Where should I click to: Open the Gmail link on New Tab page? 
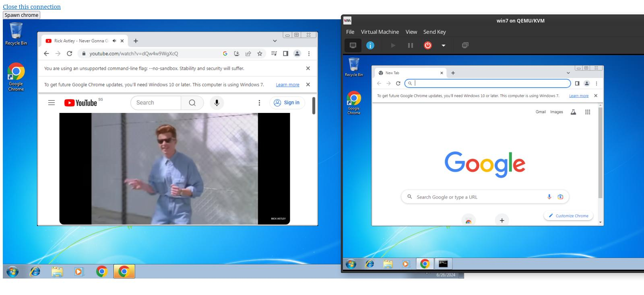coord(541,112)
